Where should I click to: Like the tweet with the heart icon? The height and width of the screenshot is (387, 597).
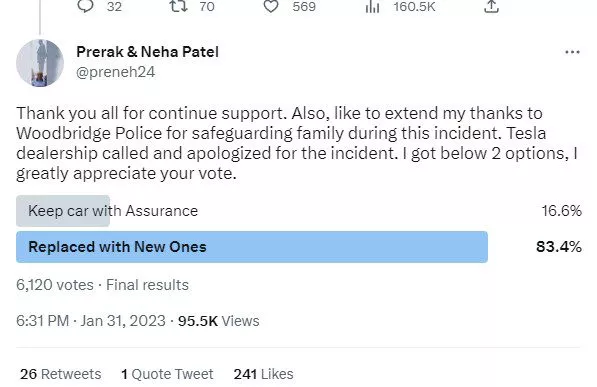[271, 6]
